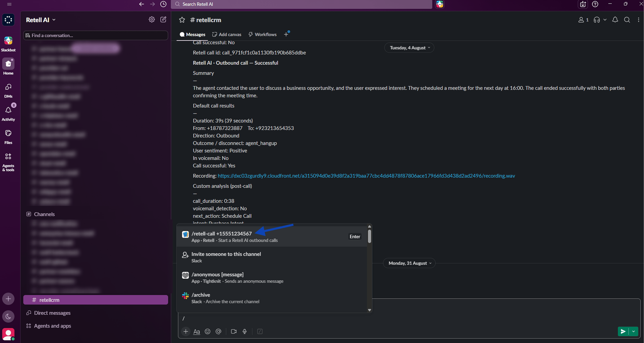Go to the Home sidebar view
The image size is (644, 343).
[x=8, y=67]
